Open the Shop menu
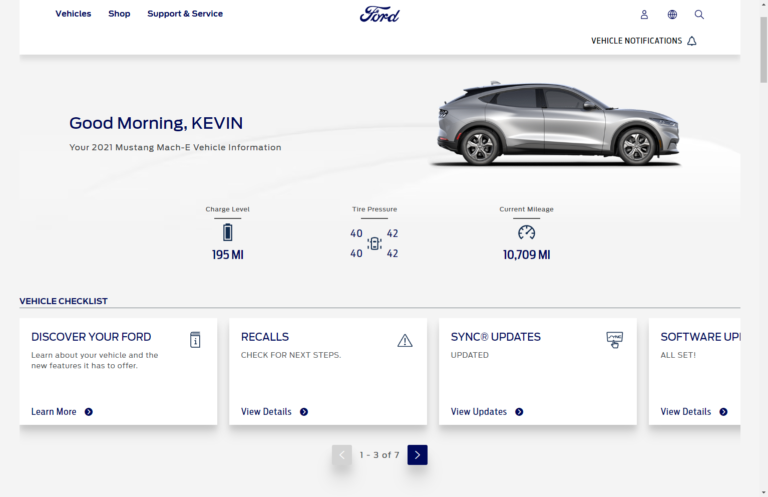 119,14
